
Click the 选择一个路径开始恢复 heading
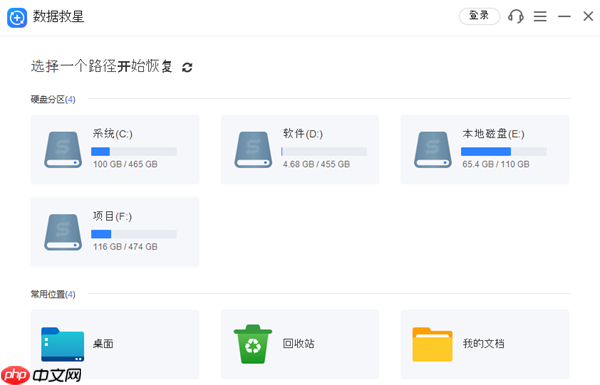coord(101,66)
